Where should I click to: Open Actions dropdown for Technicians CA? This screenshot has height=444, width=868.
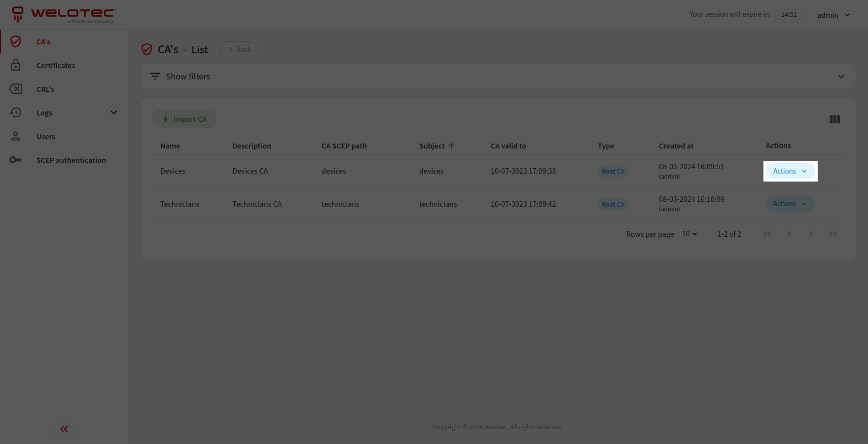click(x=790, y=204)
